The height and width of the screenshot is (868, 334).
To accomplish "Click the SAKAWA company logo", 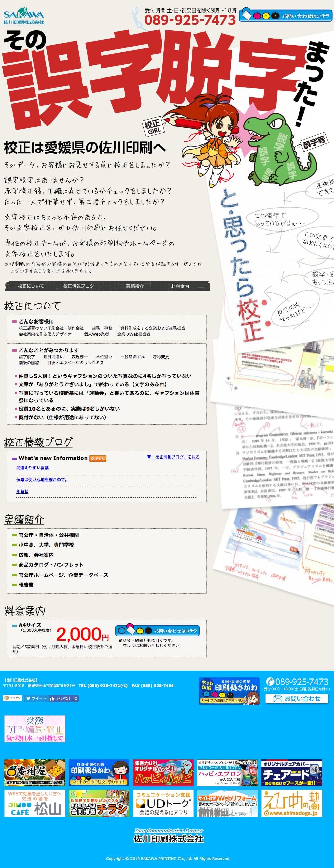I will [24, 17].
